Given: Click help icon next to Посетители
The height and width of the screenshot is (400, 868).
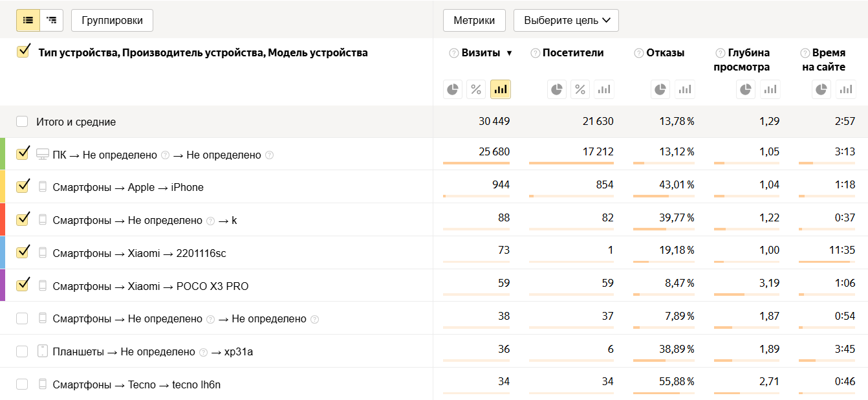Looking at the screenshot, I should (535, 53).
